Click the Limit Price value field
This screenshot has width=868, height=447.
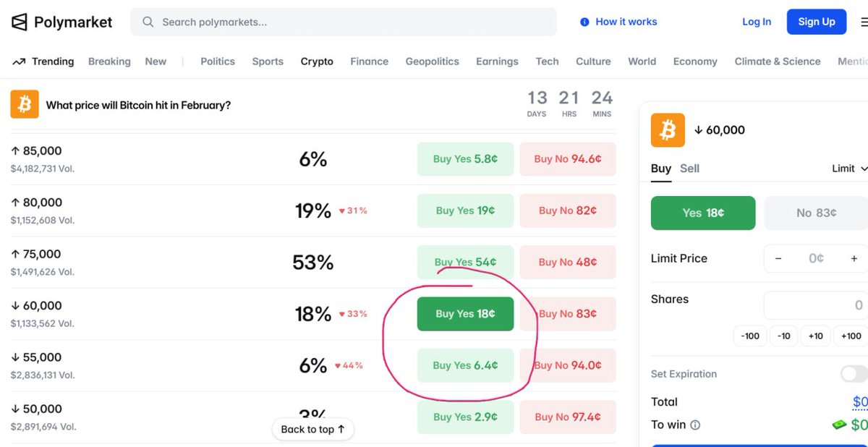tap(816, 258)
